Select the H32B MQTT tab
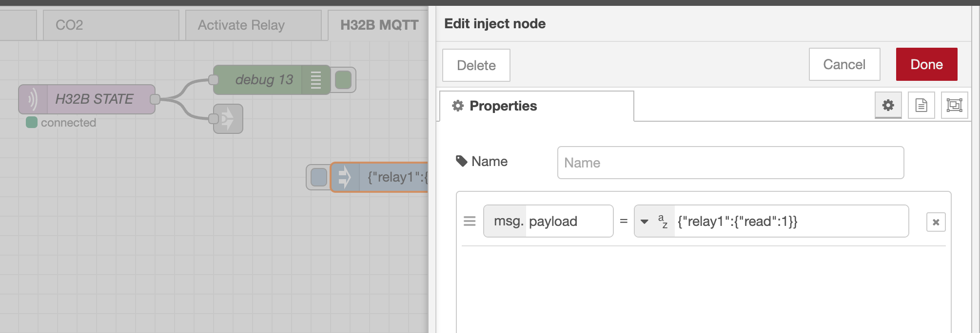The width and height of the screenshot is (980, 333). point(379,25)
